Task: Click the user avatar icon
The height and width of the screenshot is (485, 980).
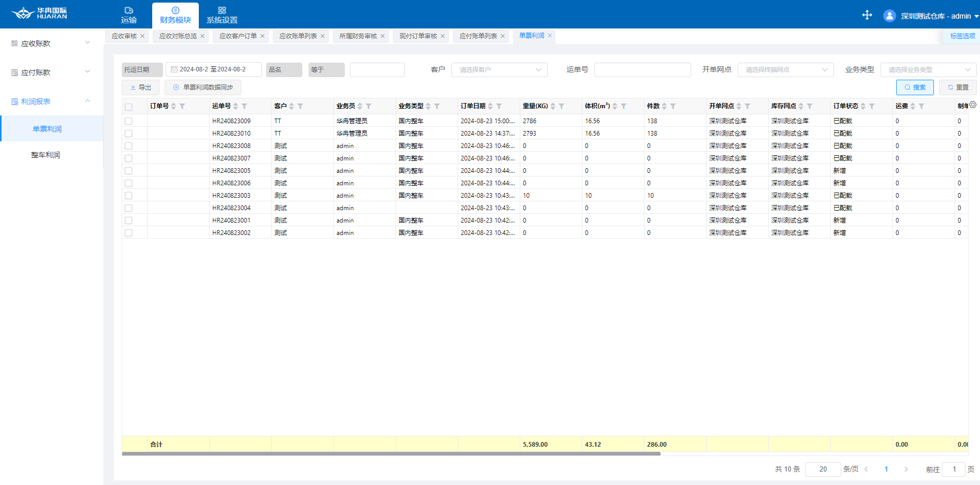Action: 889,16
